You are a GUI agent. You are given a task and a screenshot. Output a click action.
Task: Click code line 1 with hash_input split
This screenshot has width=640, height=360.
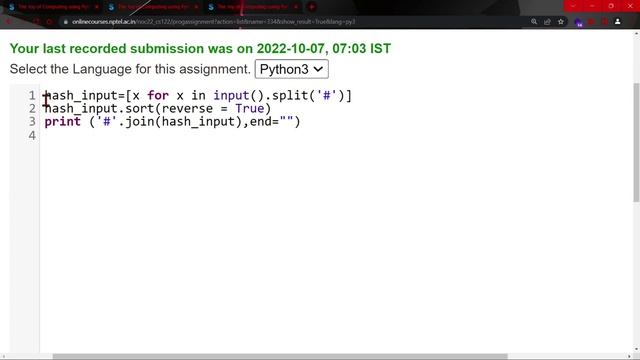(x=198, y=96)
